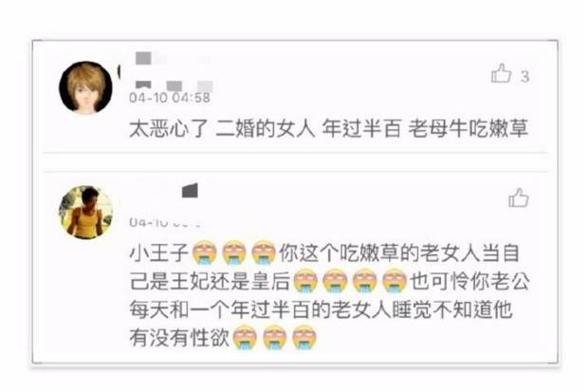This screenshot has height=392, width=588.
Task: Click the phrase 老母牛吃嫩草
Action: [469, 129]
